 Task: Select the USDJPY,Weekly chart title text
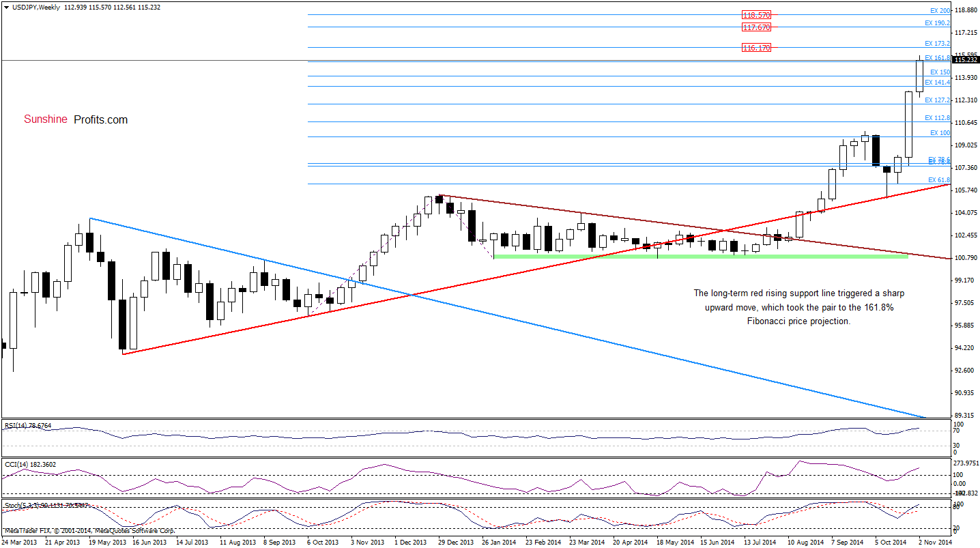tap(35, 6)
